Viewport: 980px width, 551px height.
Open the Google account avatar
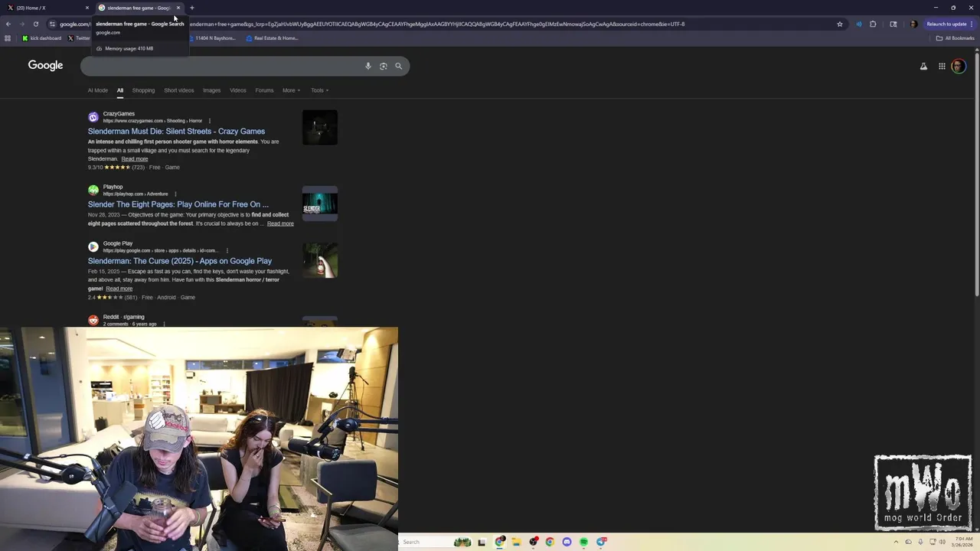959,67
